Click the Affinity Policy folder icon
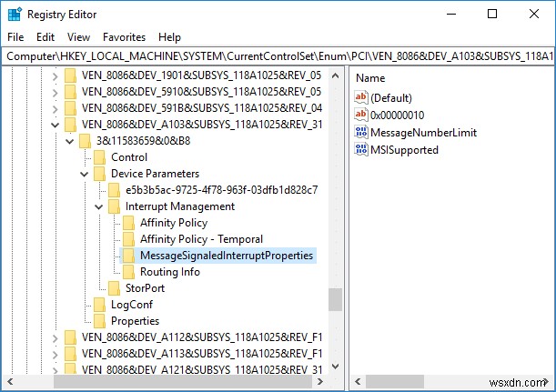 (x=128, y=223)
